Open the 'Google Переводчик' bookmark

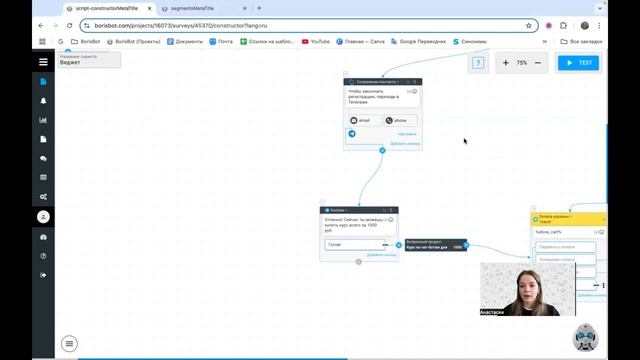point(418,42)
